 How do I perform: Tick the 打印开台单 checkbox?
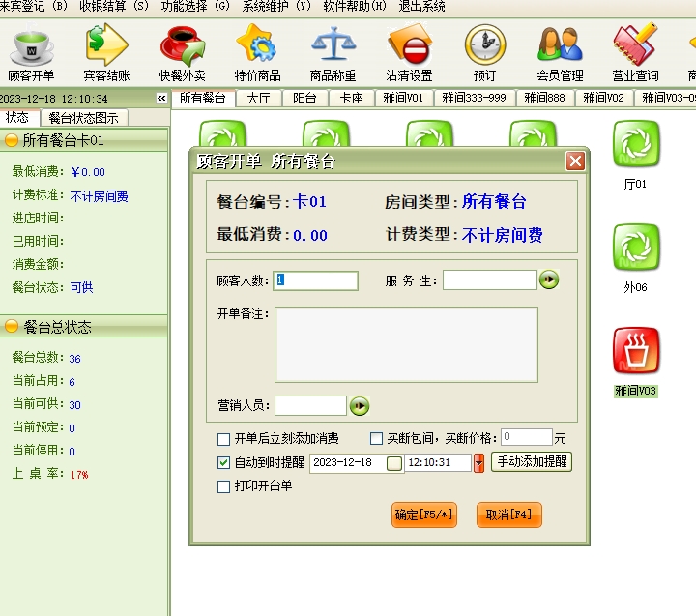point(224,486)
